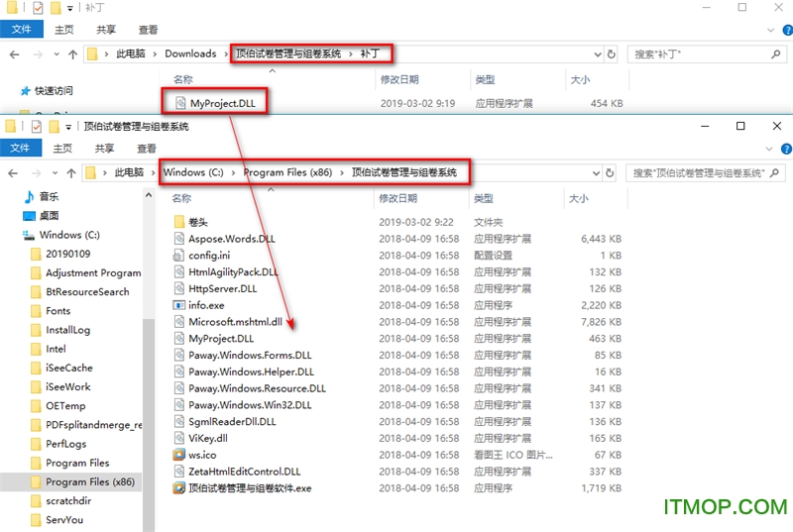
Task: Select the config.ini file
Action: 208,255
